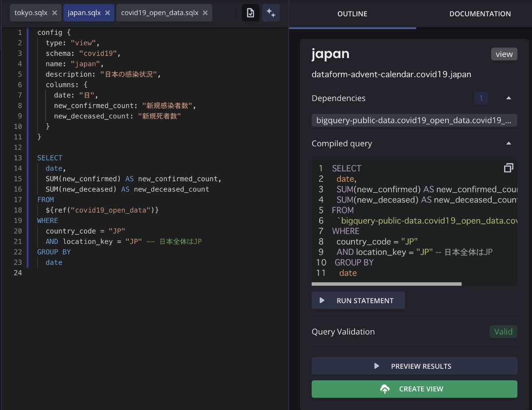532x410 pixels.
Task: Click the RUN STATEMENT button
Action: [358, 301]
